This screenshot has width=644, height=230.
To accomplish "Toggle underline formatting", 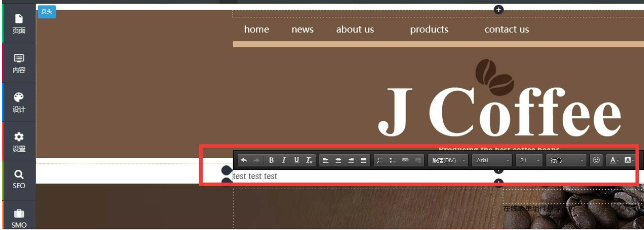I will (297, 160).
